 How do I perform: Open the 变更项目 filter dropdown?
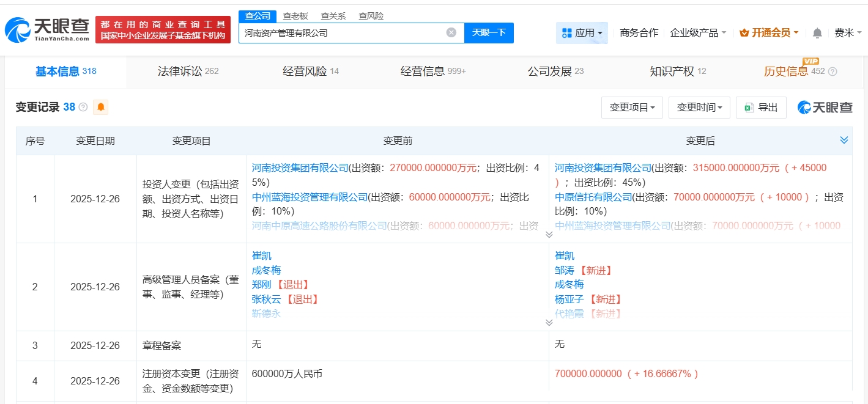632,108
